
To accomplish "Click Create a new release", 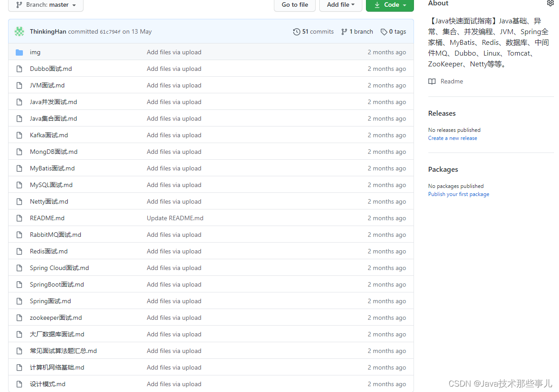I will [453, 138].
